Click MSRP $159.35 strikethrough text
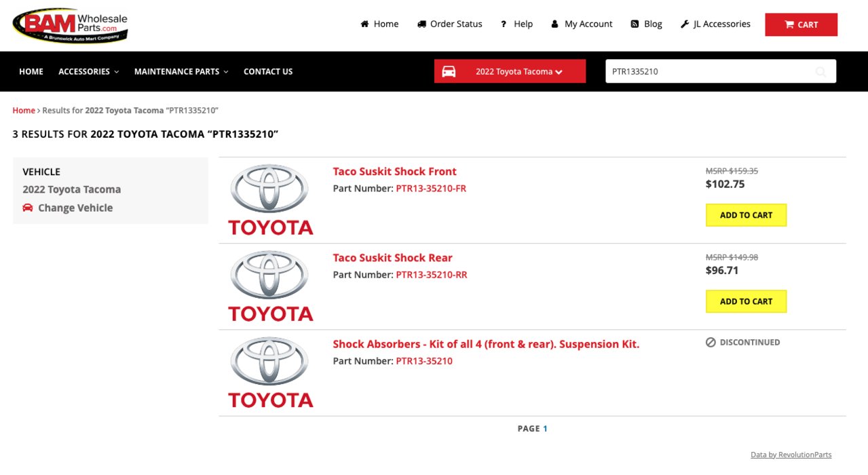 [732, 172]
